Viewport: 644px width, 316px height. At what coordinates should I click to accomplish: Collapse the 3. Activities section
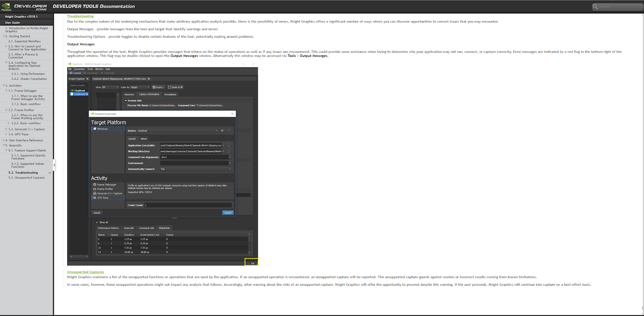(4, 86)
